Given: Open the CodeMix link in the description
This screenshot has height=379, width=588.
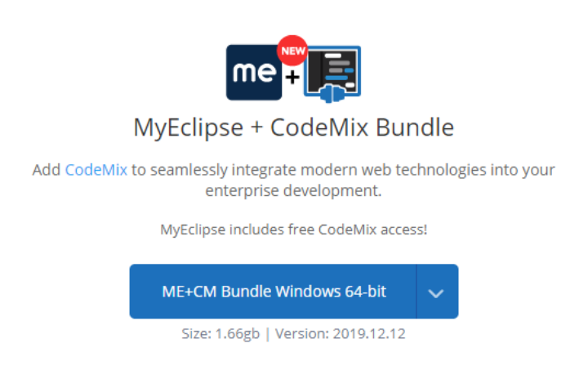Looking at the screenshot, I should [x=96, y=170].
